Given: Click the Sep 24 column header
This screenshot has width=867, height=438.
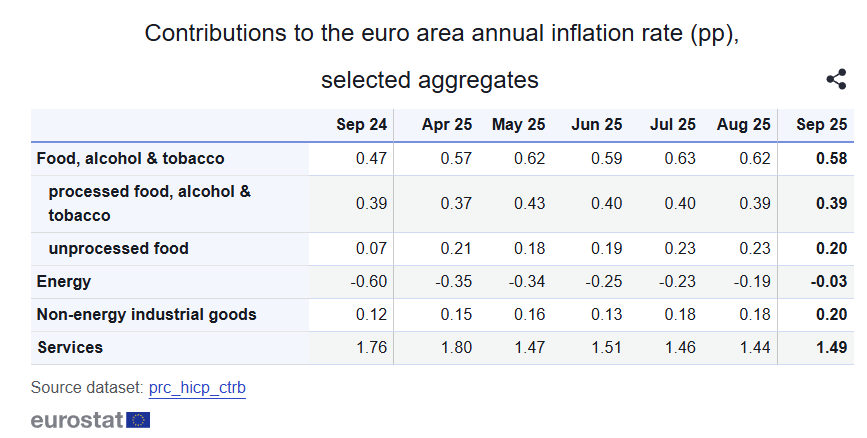Looking at the screenshot, I should (361, 125).
